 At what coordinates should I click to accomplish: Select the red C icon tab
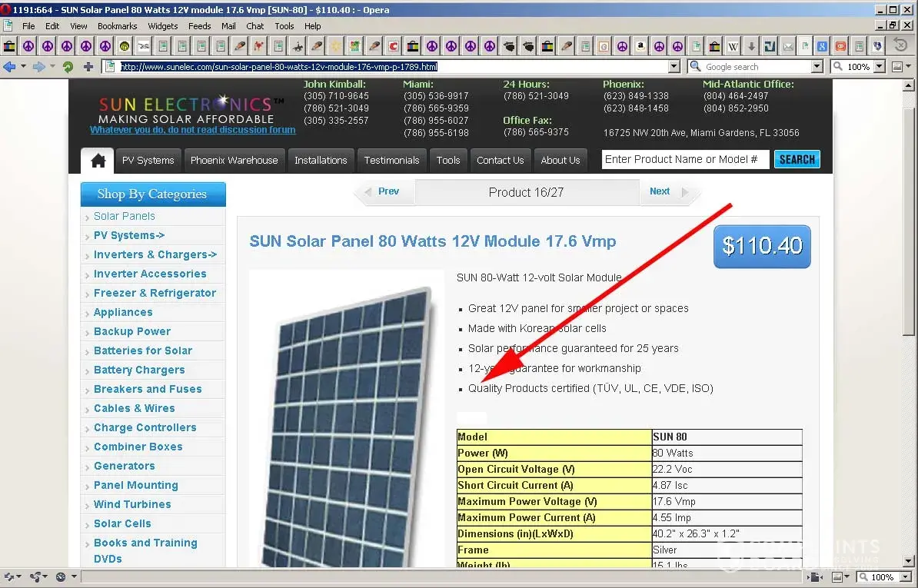(x=393, y=46)
